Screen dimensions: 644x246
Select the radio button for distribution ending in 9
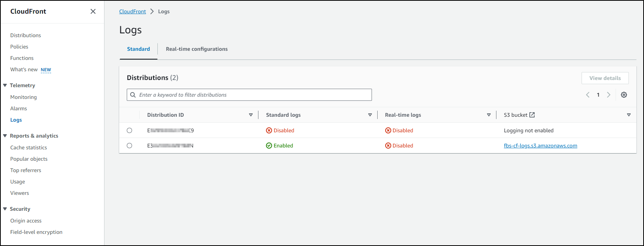(x=129, y=130)
